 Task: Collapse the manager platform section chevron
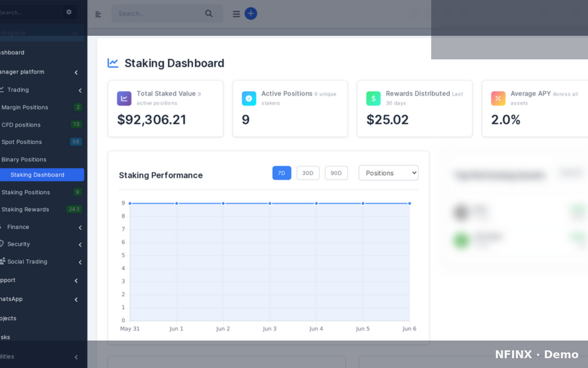(x=76, y=73)
